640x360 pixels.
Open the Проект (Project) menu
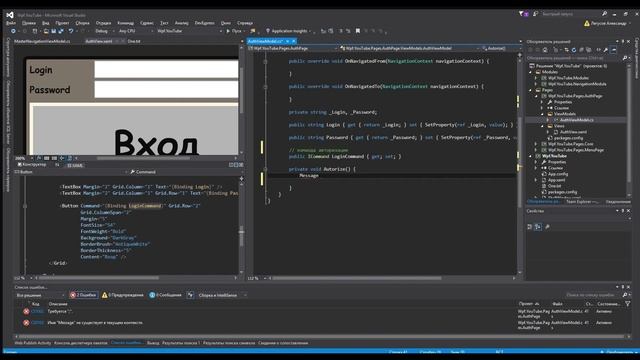pyautogui.click(x=62, y=23)
